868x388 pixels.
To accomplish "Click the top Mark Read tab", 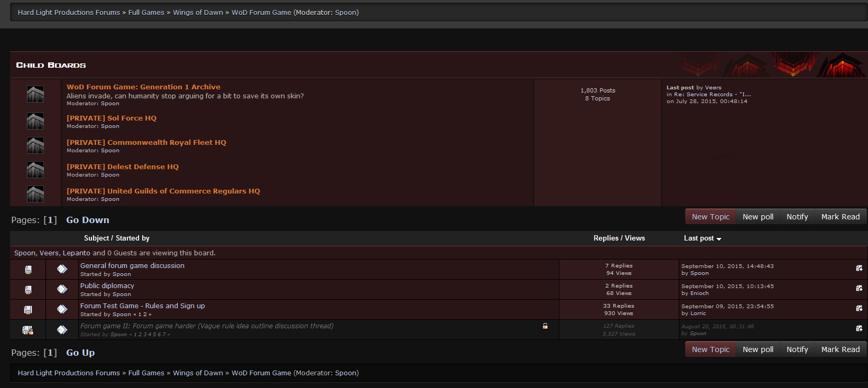I will coord(841,217).
